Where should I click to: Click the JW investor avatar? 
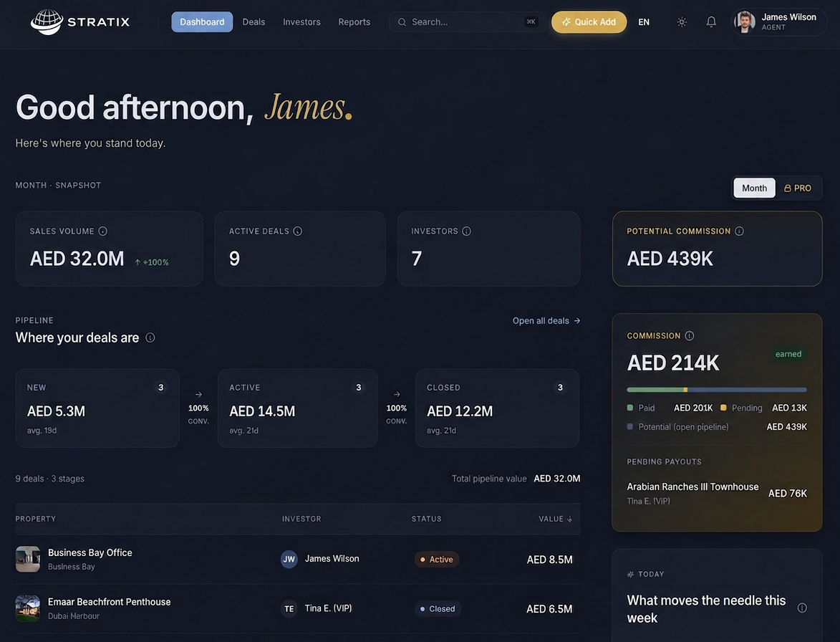(289, 559)
